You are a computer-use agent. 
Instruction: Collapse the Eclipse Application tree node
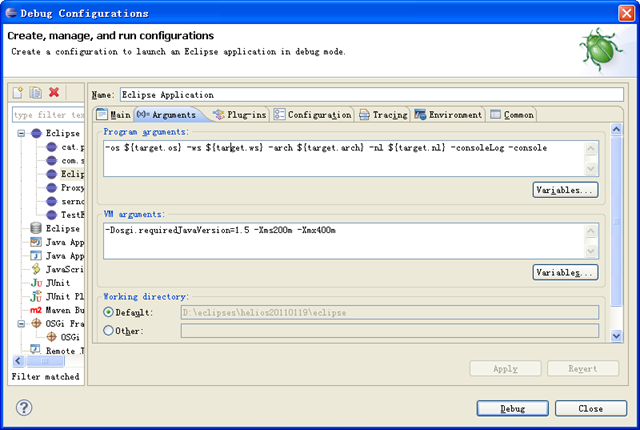[x=21, y=133]
